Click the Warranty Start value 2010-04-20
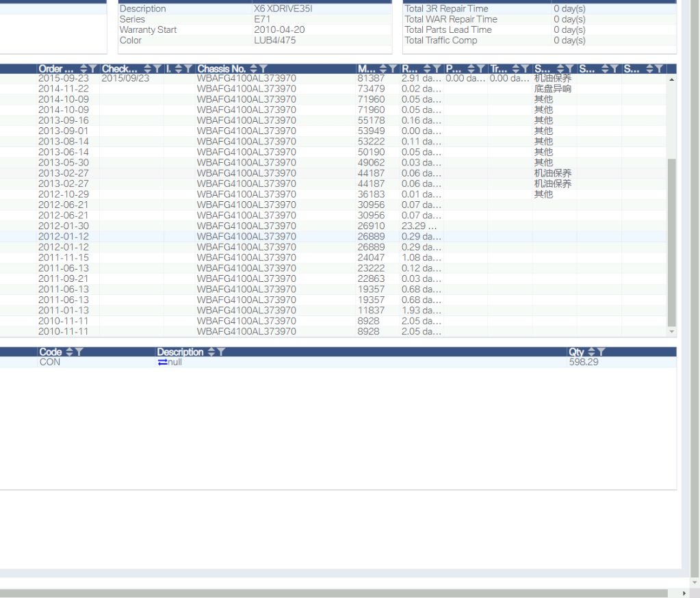700x598 pixels. point(279,29)
